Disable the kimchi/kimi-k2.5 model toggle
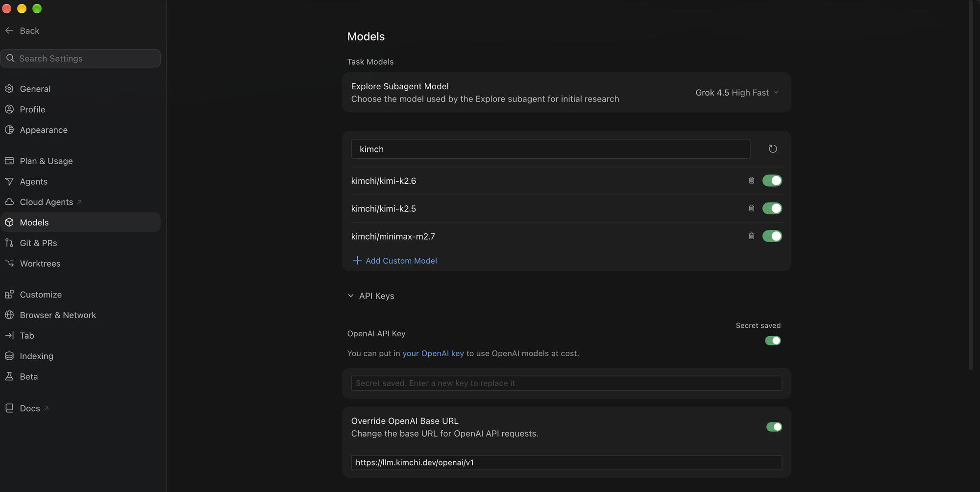 (x=772, y=208)
